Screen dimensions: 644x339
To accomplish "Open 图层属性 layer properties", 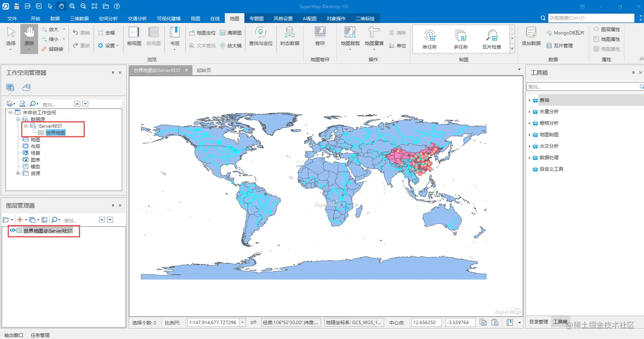I will coord(607,29).
